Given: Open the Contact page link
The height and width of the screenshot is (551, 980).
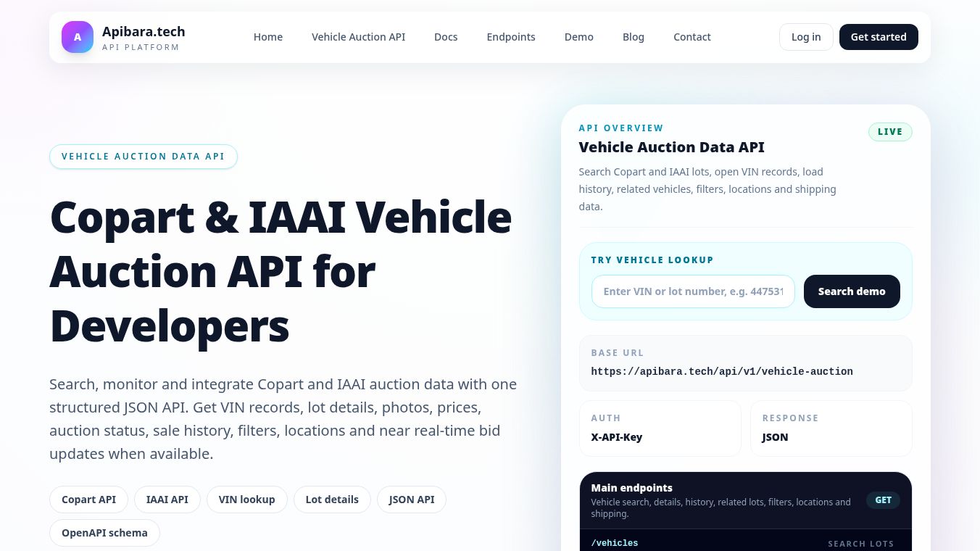Looking at the screenshot, I should pos(692,37).
